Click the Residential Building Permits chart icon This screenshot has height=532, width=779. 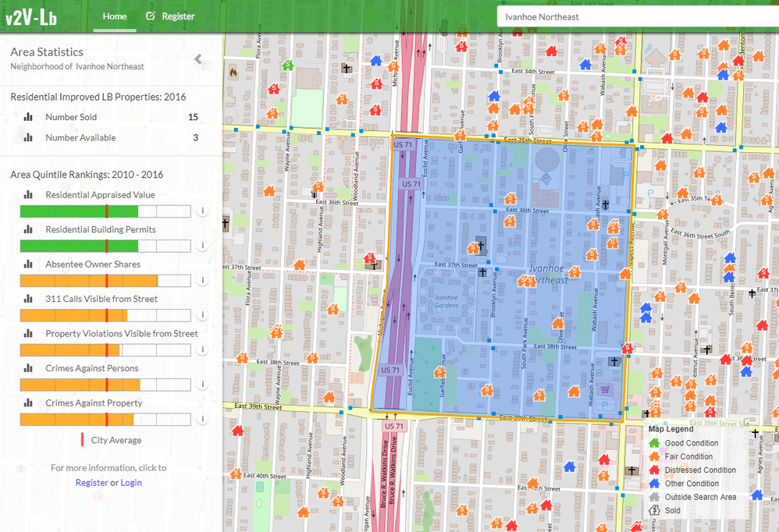tap(28, 229)
